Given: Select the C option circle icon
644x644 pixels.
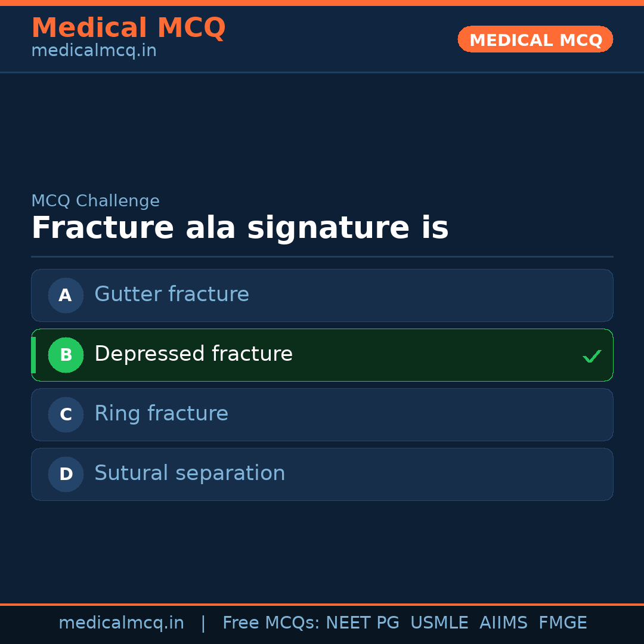Looking at the screenshot, I should (66, 414).
